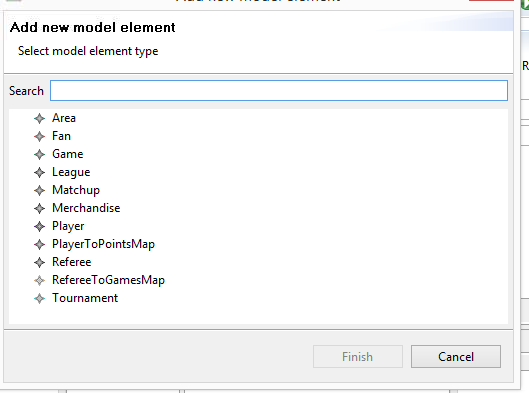Pick the Referee model element
The image size is (529, 393).
[72, 262]
